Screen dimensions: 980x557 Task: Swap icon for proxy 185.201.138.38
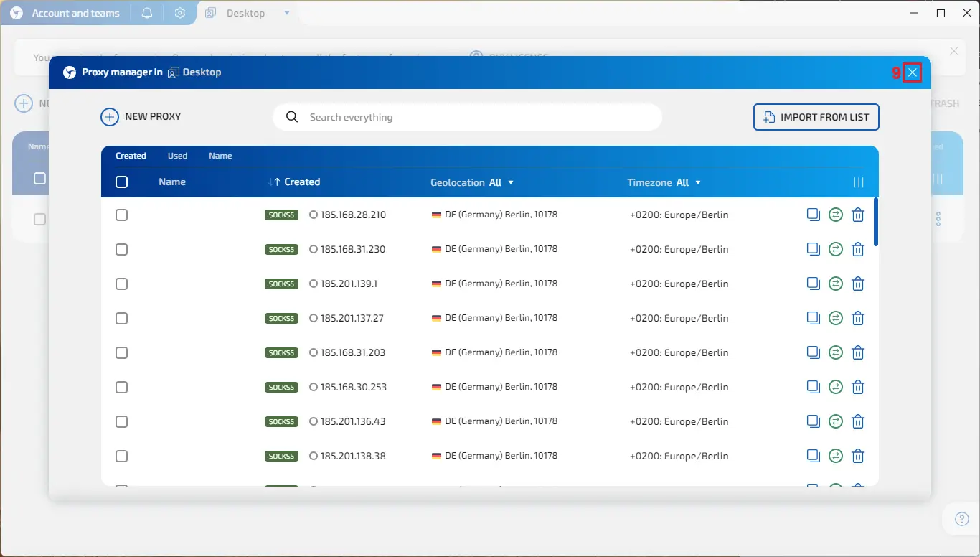pyautogui.click(x=835, y=456)
